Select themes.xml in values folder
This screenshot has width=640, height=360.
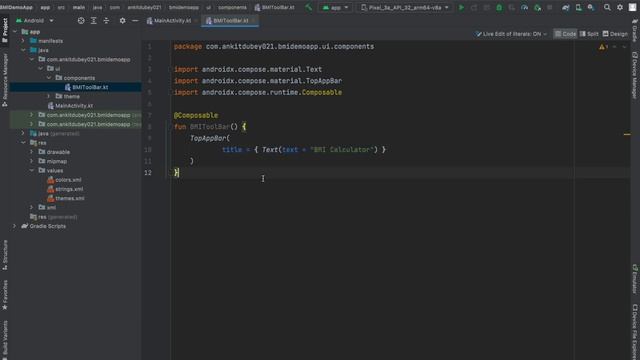coord(66,198)
